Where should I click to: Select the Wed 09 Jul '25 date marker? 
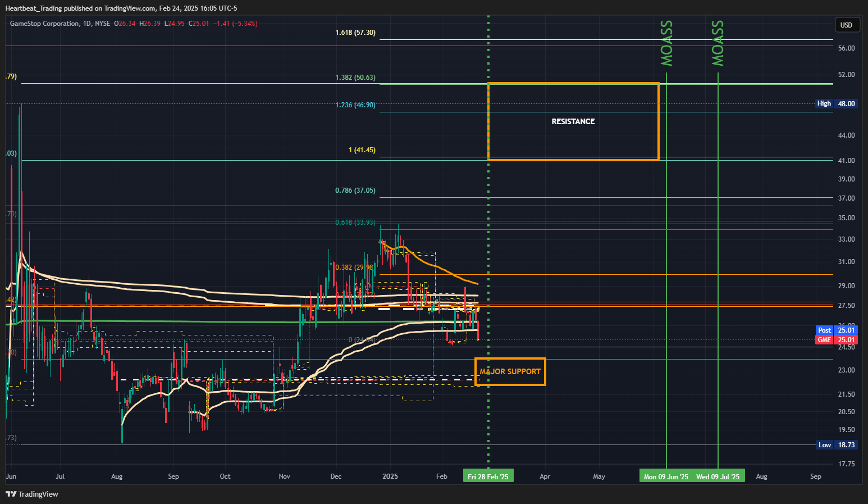coord(718,476)
